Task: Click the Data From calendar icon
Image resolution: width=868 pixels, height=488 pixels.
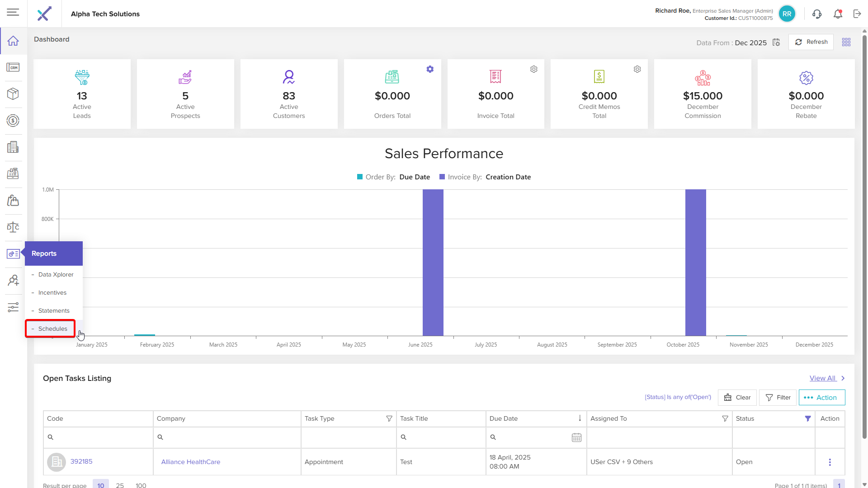Action: (776, 42)
